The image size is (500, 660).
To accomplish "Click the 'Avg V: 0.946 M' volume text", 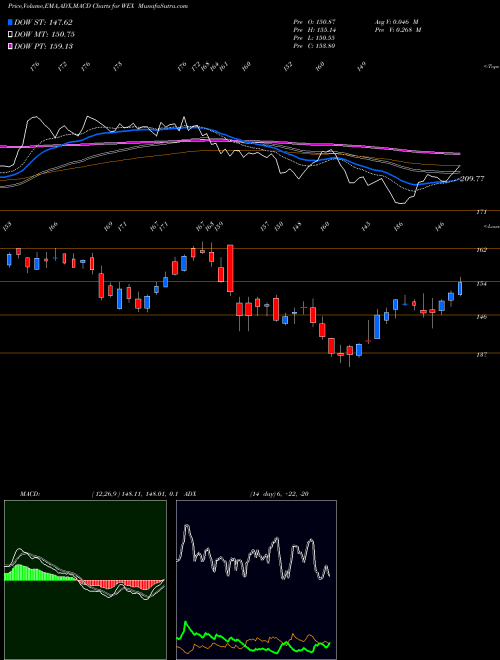I will pyautogui.click(x=397, y=21).
